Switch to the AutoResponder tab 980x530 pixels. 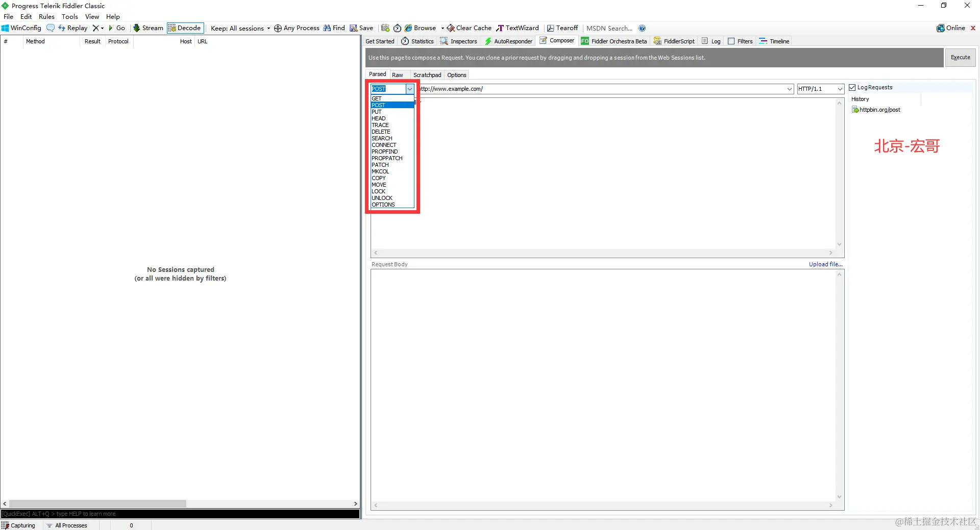tap(508, 41)
